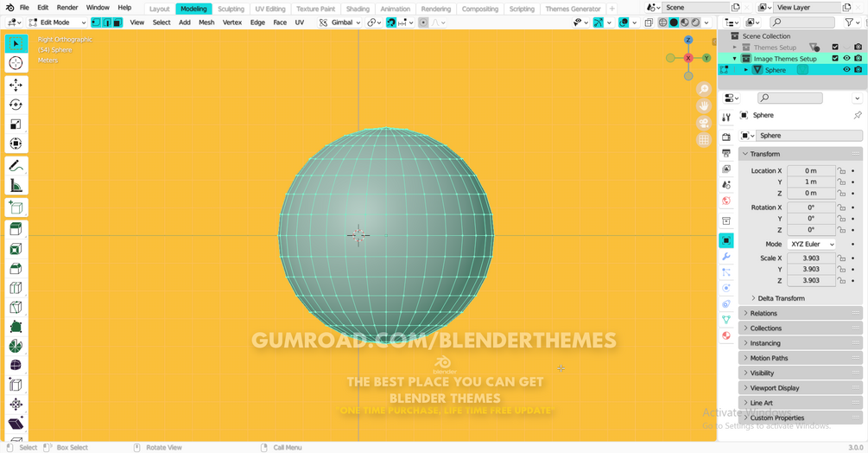
Task: Choose the Add Cube tool
Action: click(x=16, y=207)
